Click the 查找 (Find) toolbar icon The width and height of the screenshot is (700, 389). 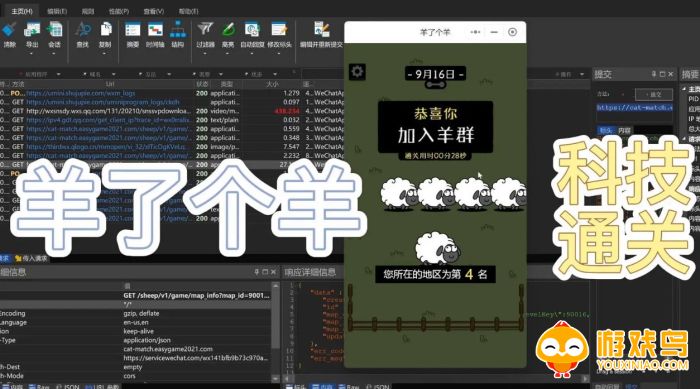83,30
